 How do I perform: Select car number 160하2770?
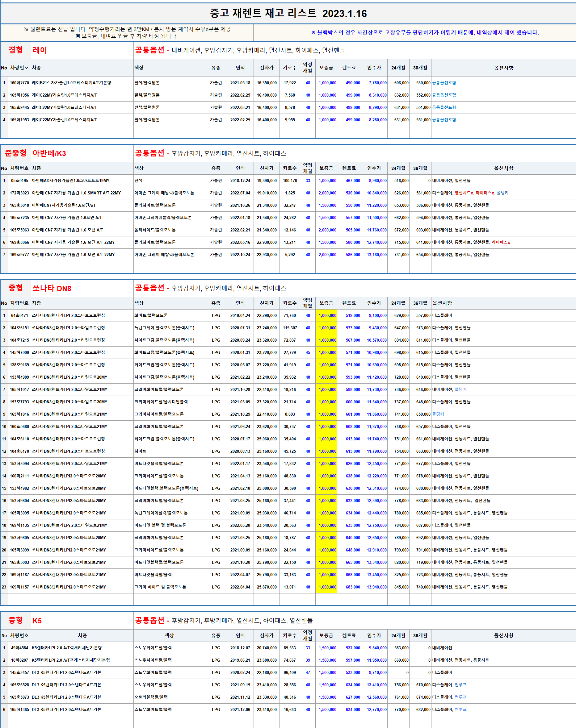coord(19,83)
